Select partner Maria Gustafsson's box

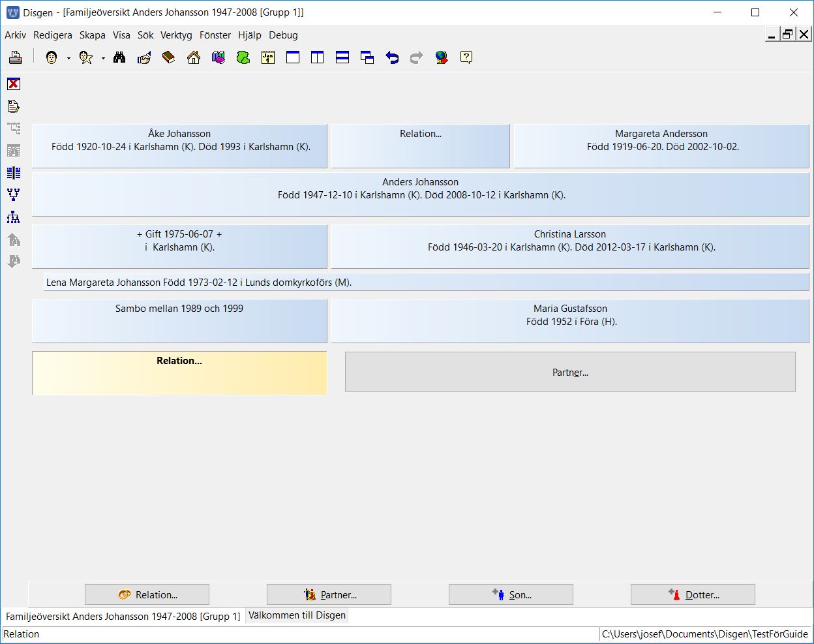(570, 321)
